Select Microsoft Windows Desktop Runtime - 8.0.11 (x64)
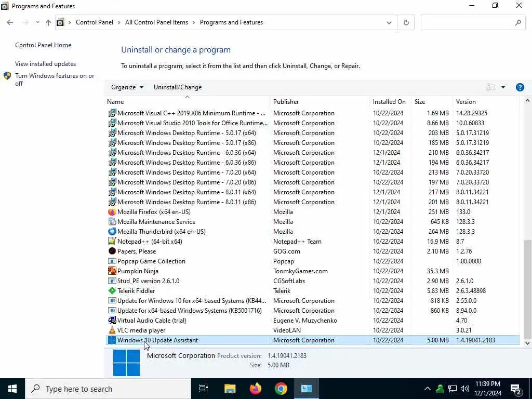 pyautogui.click(x=312, y=192)
